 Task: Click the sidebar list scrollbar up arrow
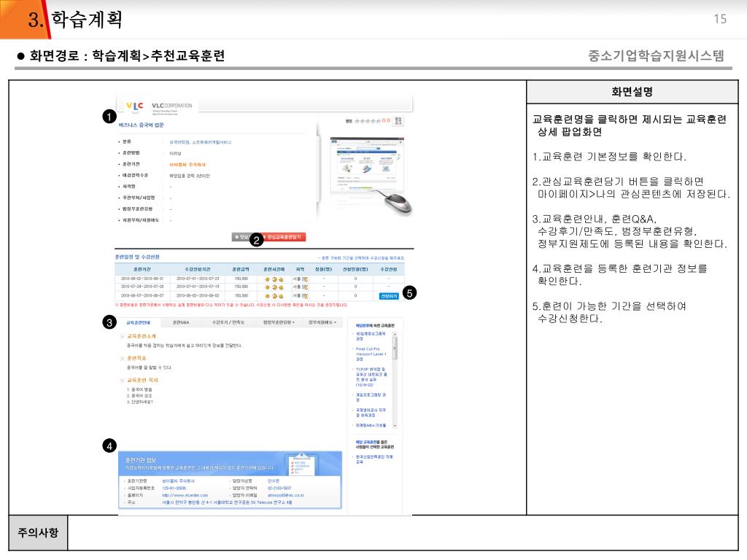pos(395,334)
